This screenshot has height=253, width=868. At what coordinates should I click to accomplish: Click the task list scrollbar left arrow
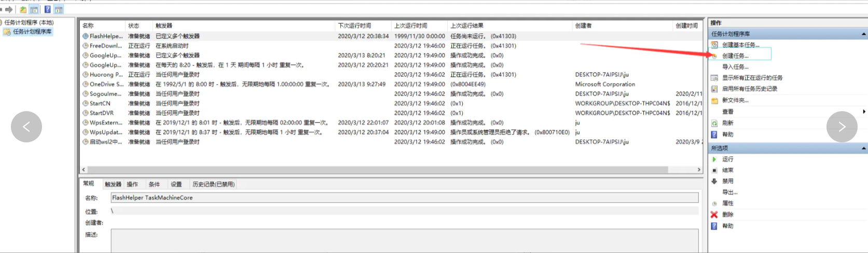(84, 169)
